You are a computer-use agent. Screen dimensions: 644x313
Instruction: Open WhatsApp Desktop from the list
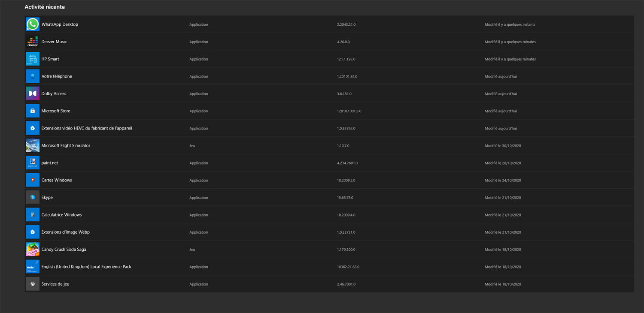click(x=329, y=24)
